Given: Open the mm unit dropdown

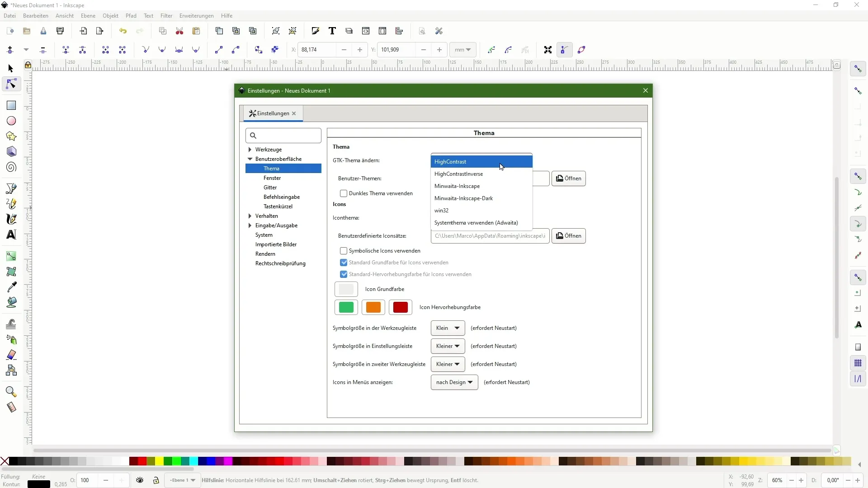Looking at the screenshot, I should [x=462, y=50].
